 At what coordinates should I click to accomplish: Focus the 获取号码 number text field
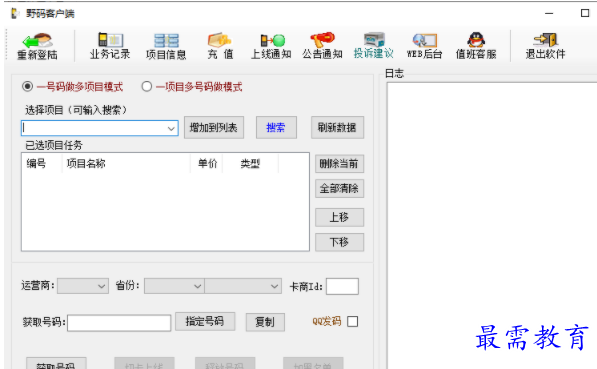pyautogui.click(x=119, y=323)
